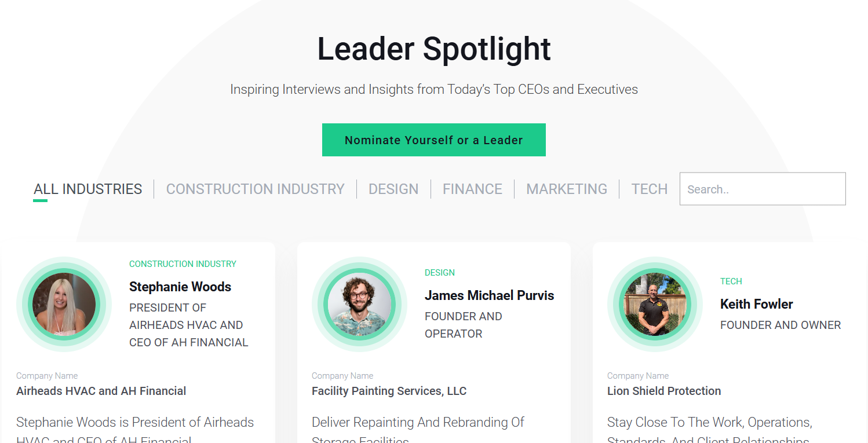Click the TECH category label on Keith's card

[x=731, y=281]
